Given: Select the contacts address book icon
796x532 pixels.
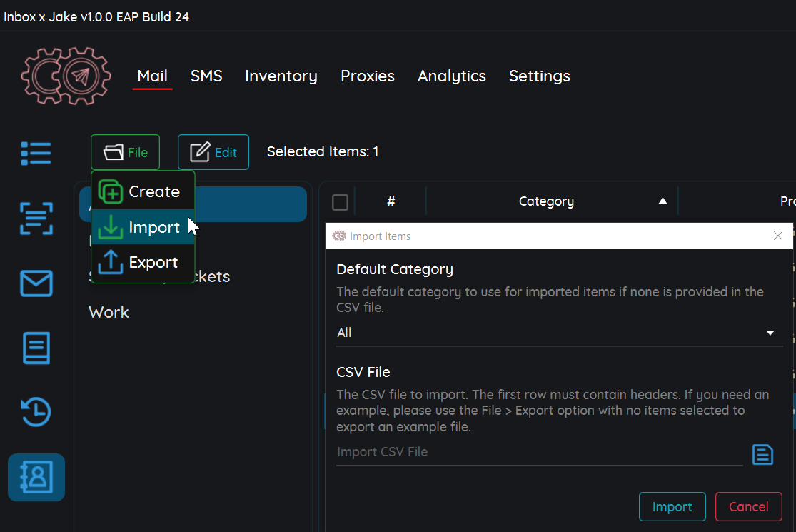Looking at the screenshot, I should (36, 477).
